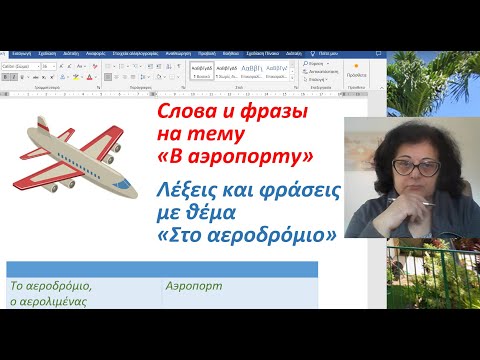Expand the highlight color dropdown arrow
Screen dimensions: 480x360
82,77
